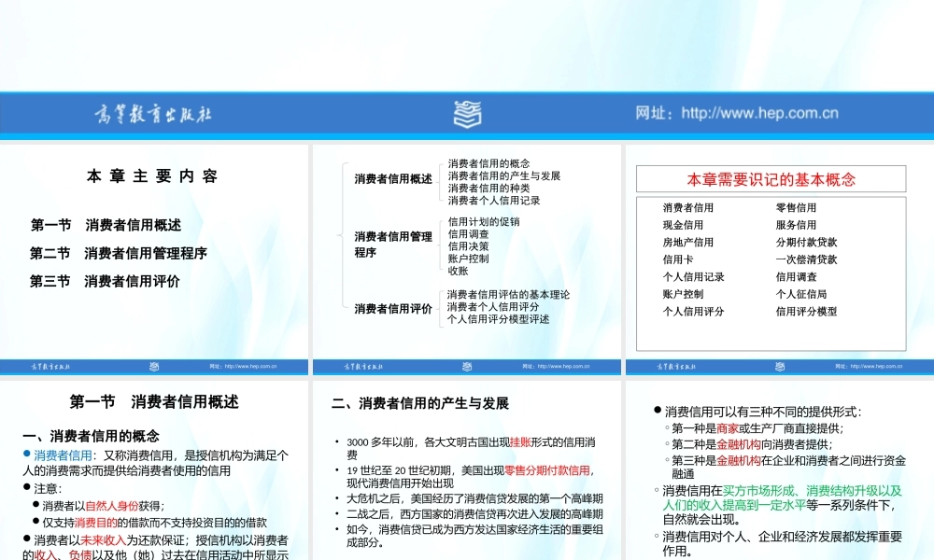
Task: Click the website URL in the concepts slide footer
Action: [878, 367]
